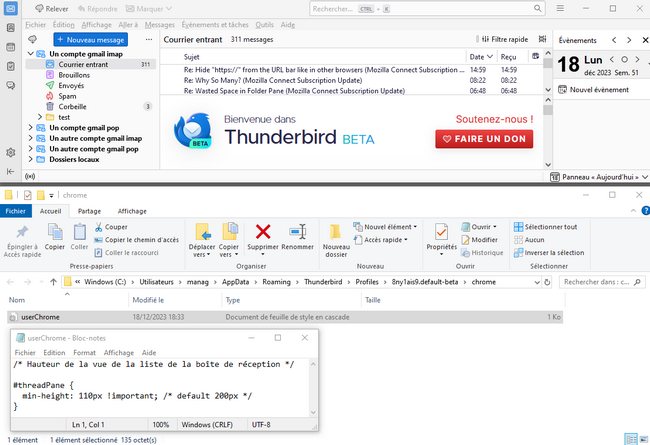Toggle Panneau Aujourd'hui in status bar
The width and height of the screenshot is (650, 445).
point(599,177)
